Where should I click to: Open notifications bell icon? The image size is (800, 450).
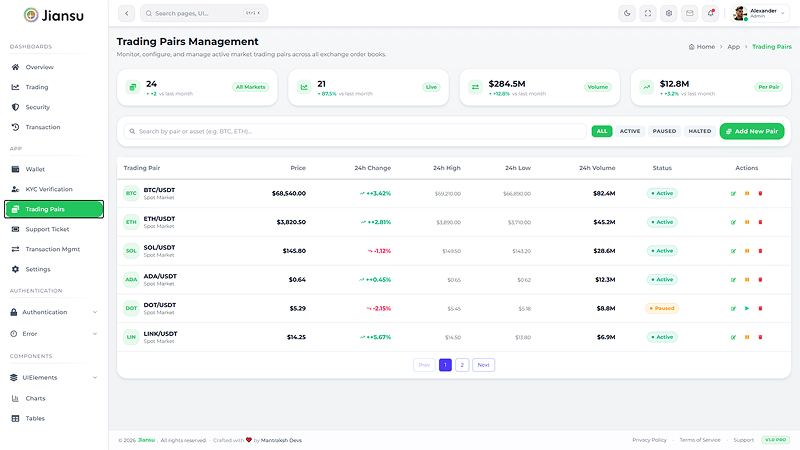click(711, 13)
